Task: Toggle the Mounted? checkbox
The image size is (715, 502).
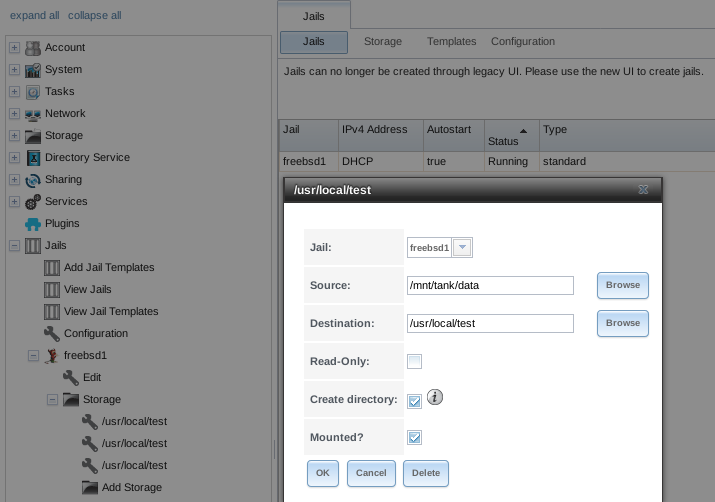Action: (x=414, y=437)
